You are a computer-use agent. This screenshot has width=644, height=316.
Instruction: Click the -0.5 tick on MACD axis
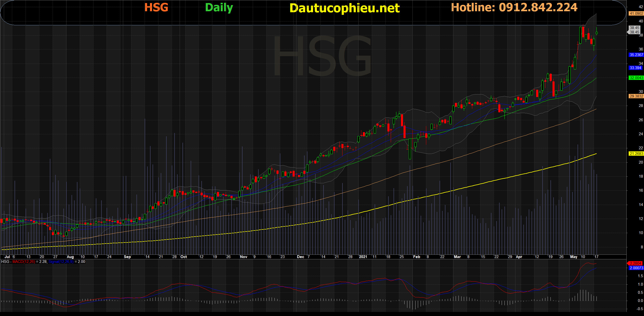click(x=640, y=309)
